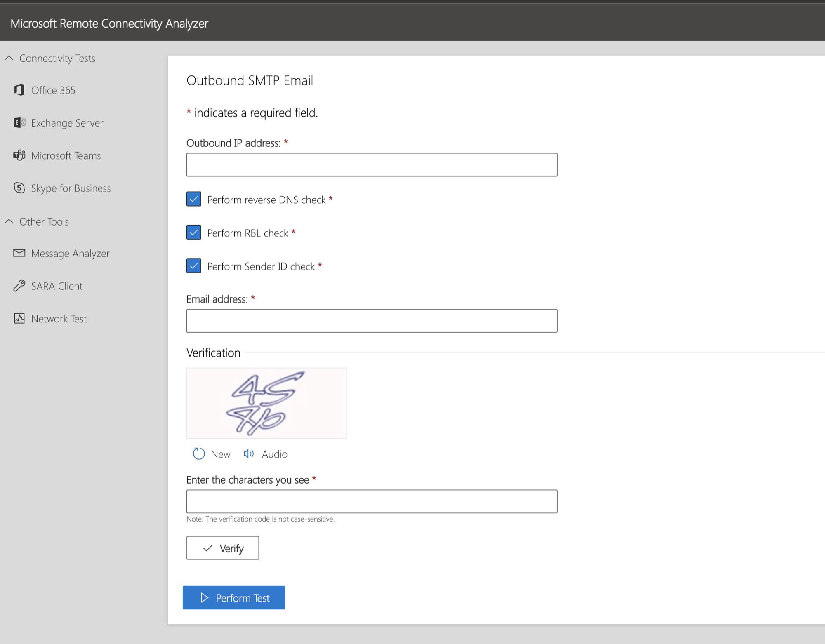
Task: Select the Office 365 icon in the sidebar
Action: (19, 90)
